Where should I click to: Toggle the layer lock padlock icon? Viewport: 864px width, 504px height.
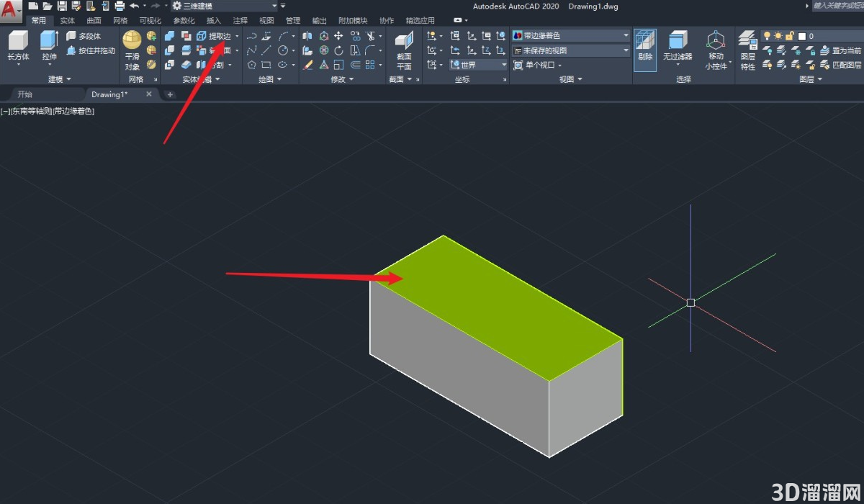click(790, 36)
